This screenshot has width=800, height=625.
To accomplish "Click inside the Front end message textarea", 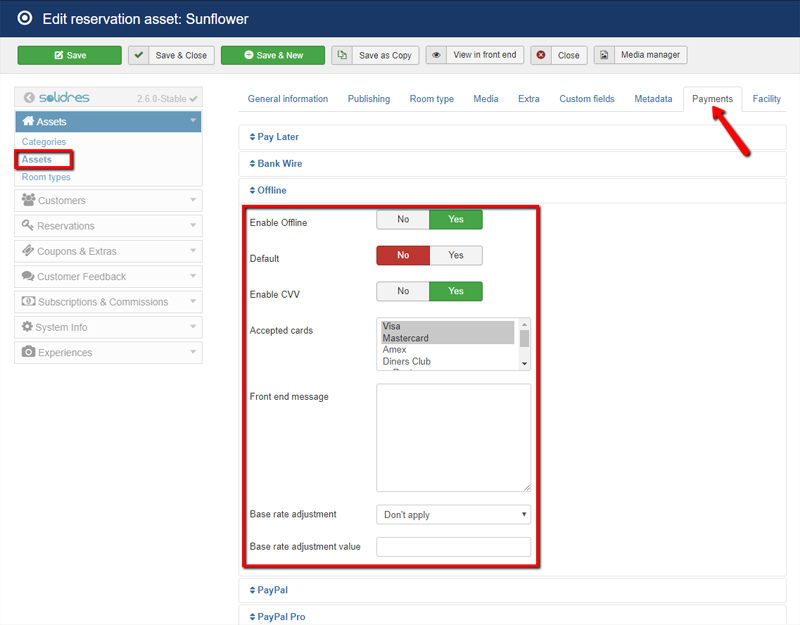I will (453, 437).
